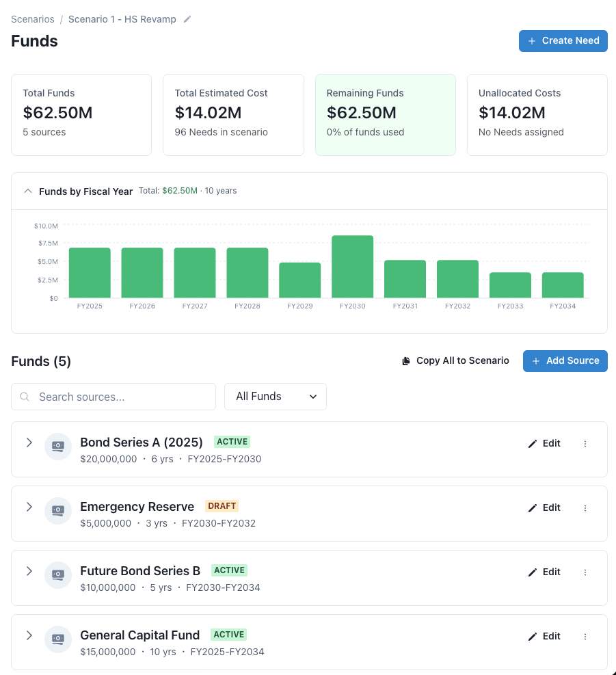Expand the General Capital Fund row
The width and height of the screenshot is (616, 675).
pos(29,635)
